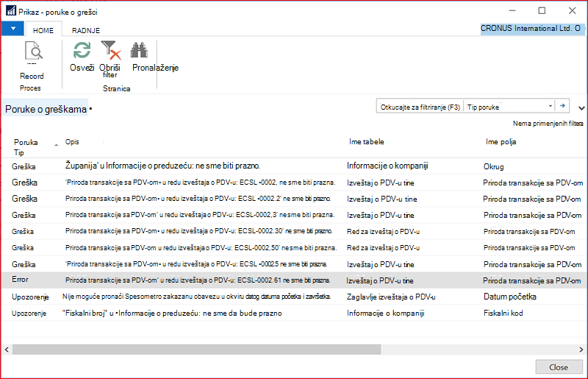The image size is (588, 379).
Task: Select the ECSL -0002.2 description cell
Action: (198, 199)
